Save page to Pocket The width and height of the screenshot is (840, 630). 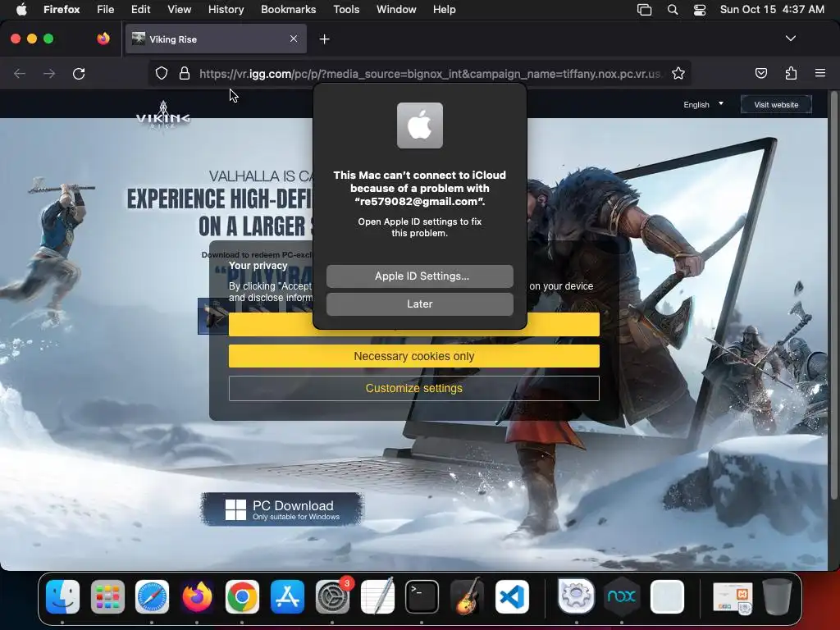coord(760,73)
